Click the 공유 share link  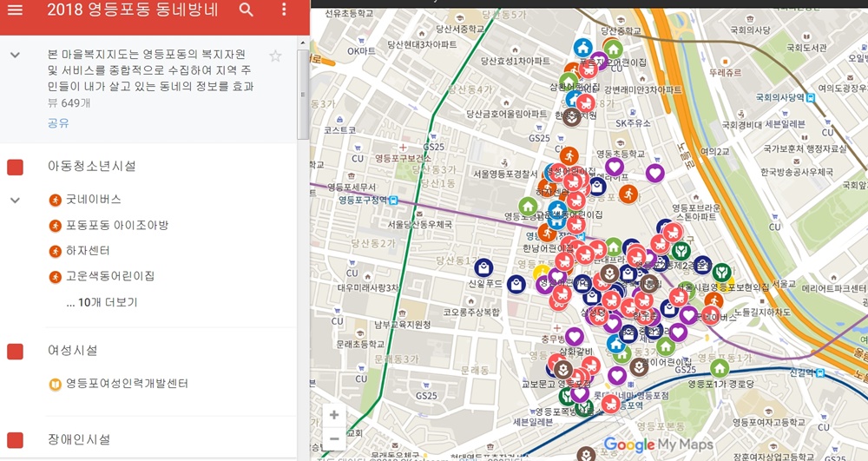coord(58,123)
